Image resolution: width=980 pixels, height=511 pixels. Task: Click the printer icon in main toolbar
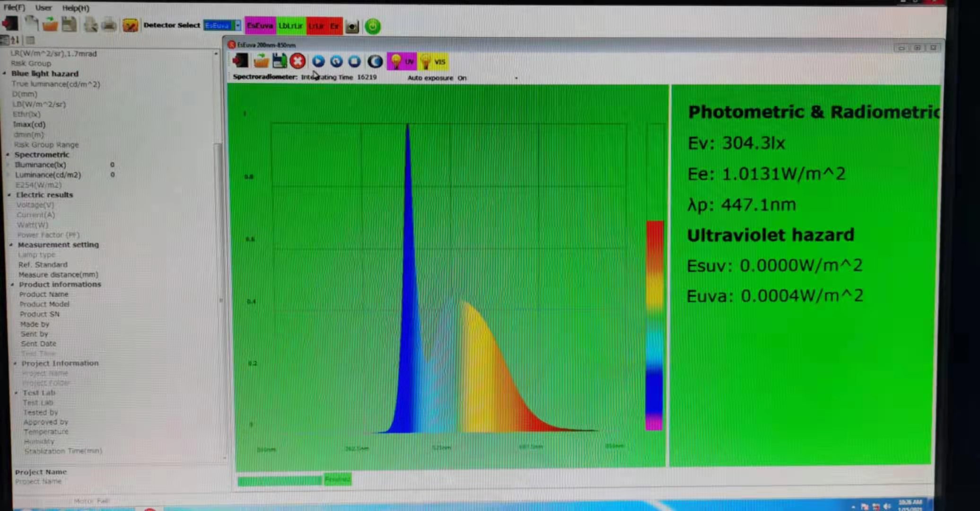coord(109,24)
